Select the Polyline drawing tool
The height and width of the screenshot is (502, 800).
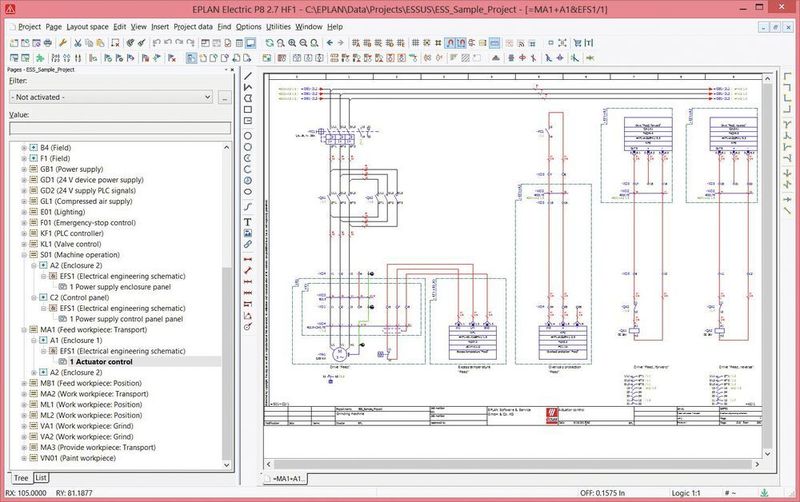(247, 87)
